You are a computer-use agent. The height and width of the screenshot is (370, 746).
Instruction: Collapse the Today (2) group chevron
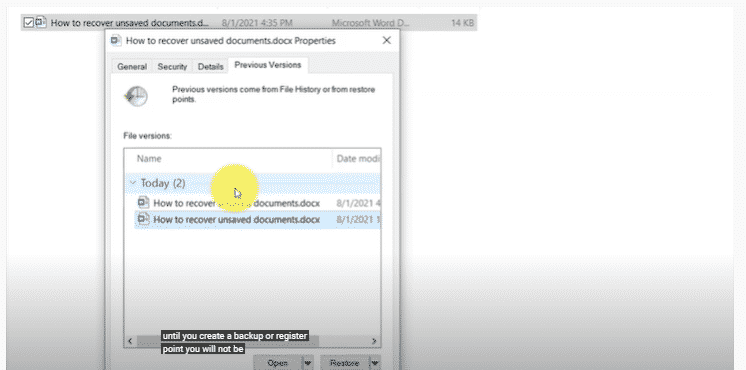point(133,183)
